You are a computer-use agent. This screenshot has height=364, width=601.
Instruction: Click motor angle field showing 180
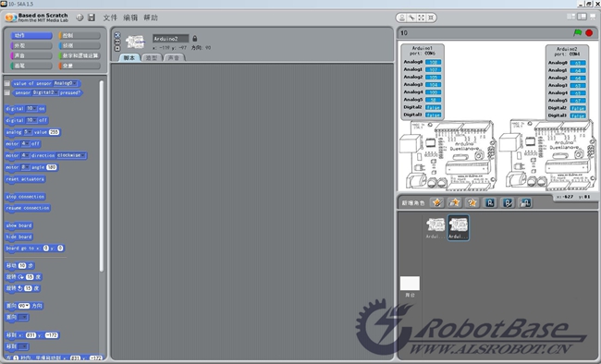pos(52,167)
